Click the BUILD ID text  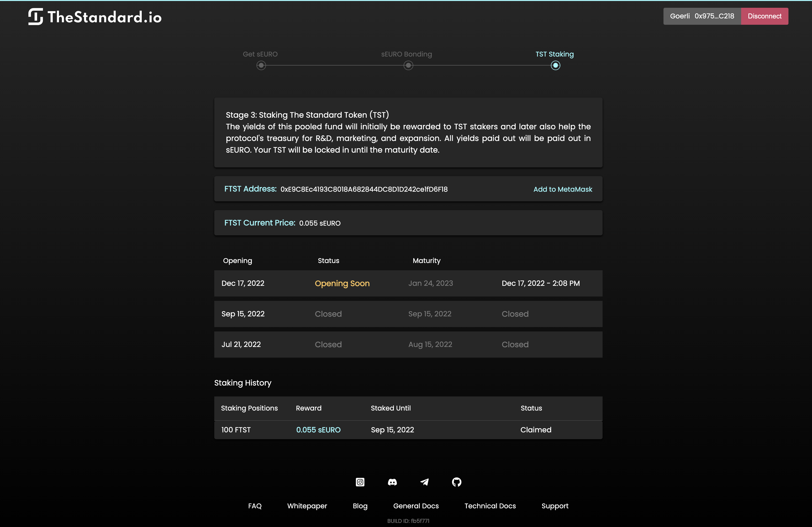[408, 521]
